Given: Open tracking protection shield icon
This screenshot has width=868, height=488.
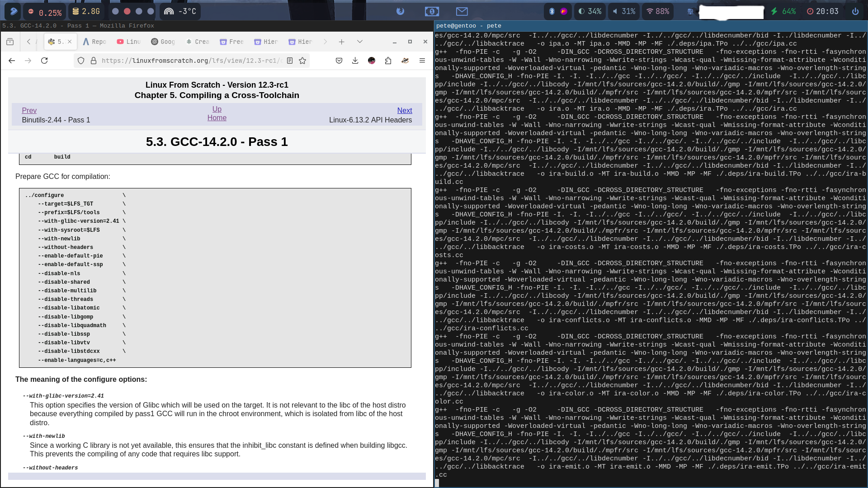Looking at the screenshot, I should point(81,61).
